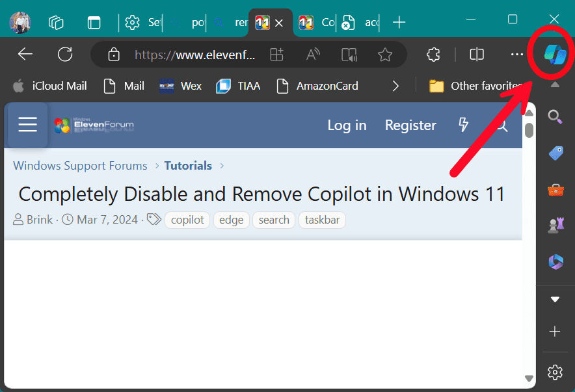Click the page scrollbar thumb

tap(529, 131)
